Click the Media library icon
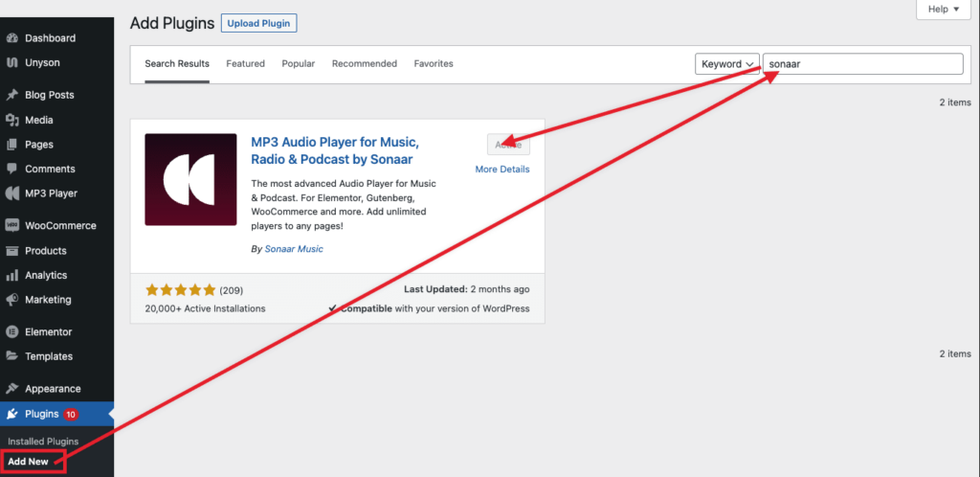 [11, 120]
